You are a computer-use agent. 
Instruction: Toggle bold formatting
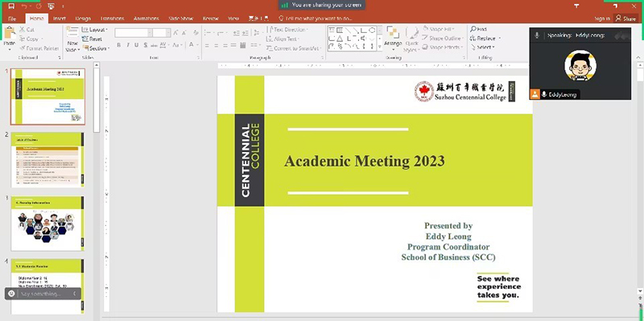click(x=118, y=45)
